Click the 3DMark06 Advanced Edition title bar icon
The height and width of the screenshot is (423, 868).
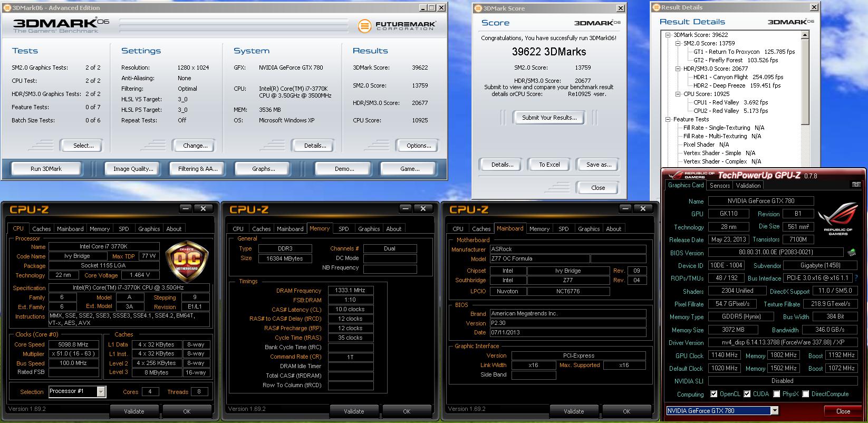click(x=6, y=8)
